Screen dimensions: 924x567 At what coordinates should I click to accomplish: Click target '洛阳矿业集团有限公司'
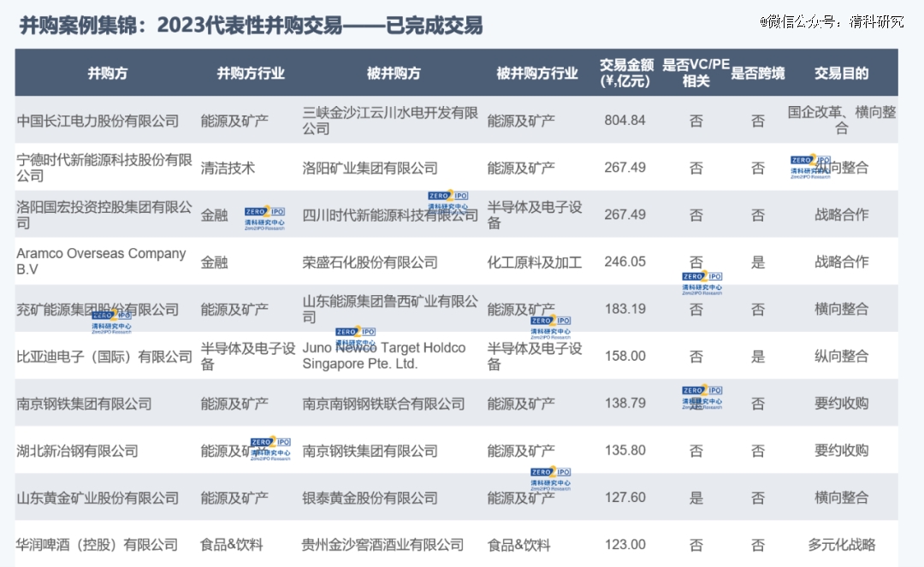370,168
